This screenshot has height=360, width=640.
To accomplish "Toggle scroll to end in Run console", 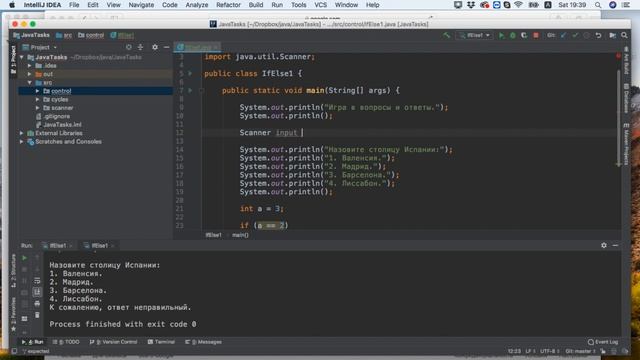I will click(x=37, y=292).
